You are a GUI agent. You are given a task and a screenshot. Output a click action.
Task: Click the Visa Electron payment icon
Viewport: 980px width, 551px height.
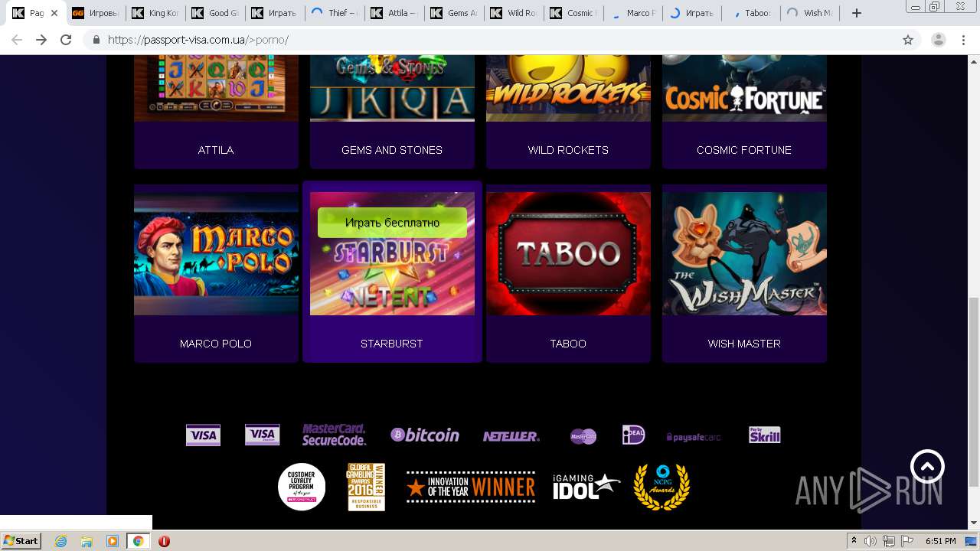pyautogui.click(x=262, y=435)
